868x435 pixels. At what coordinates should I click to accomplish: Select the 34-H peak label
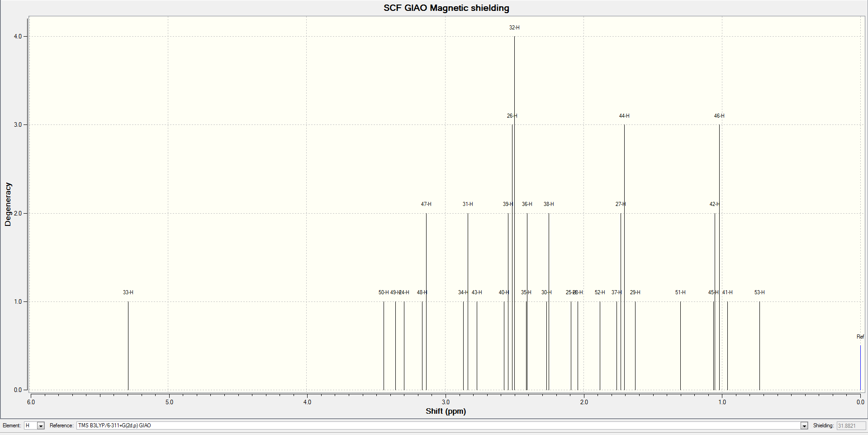pyautogui.click(x=463, y=292)
